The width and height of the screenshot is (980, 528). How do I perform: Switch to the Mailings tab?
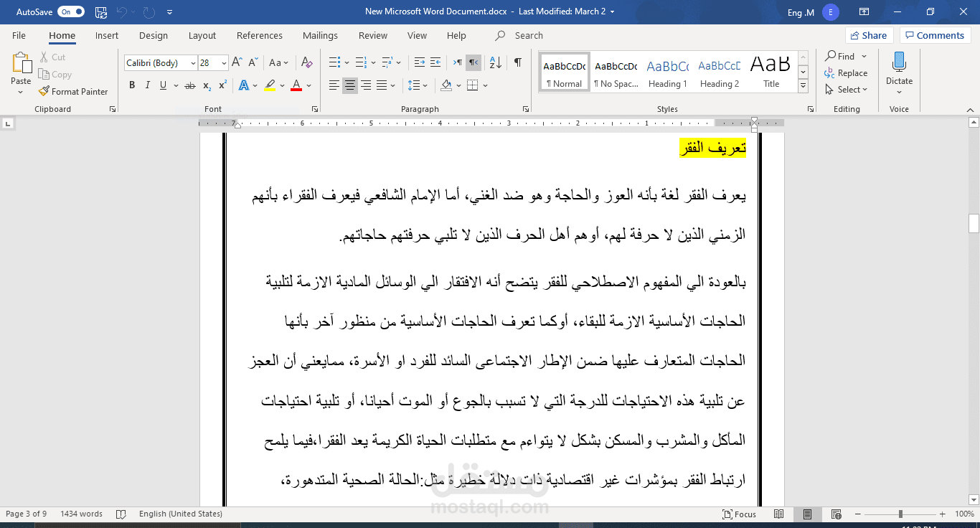tap(320, 35)
